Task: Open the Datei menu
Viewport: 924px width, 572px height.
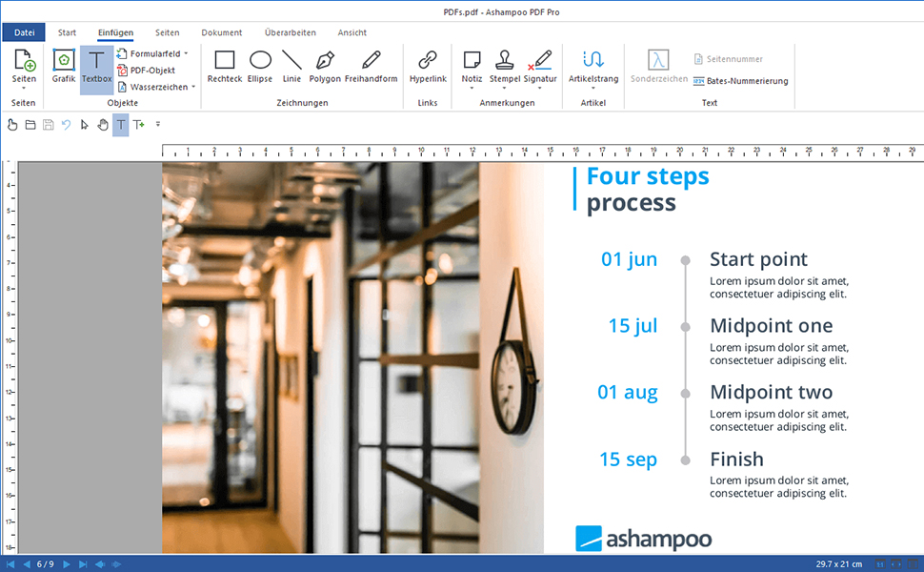Action: 23,31
